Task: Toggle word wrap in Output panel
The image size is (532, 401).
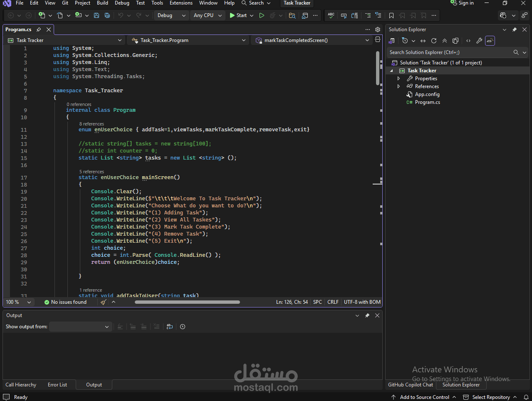Action: (x=170, y=327)
